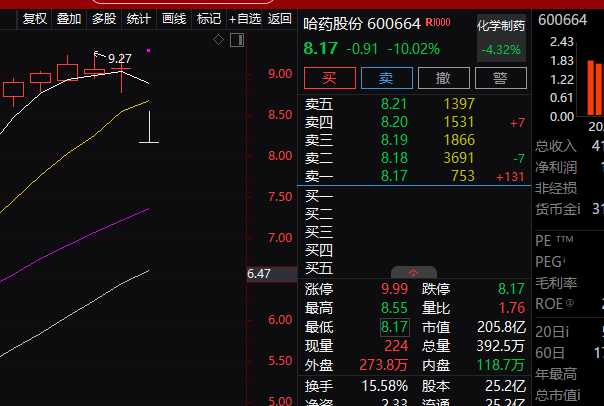Click the 量比 value 1.76
This screenshot has height=406, width=604.
tap(512, 308)
